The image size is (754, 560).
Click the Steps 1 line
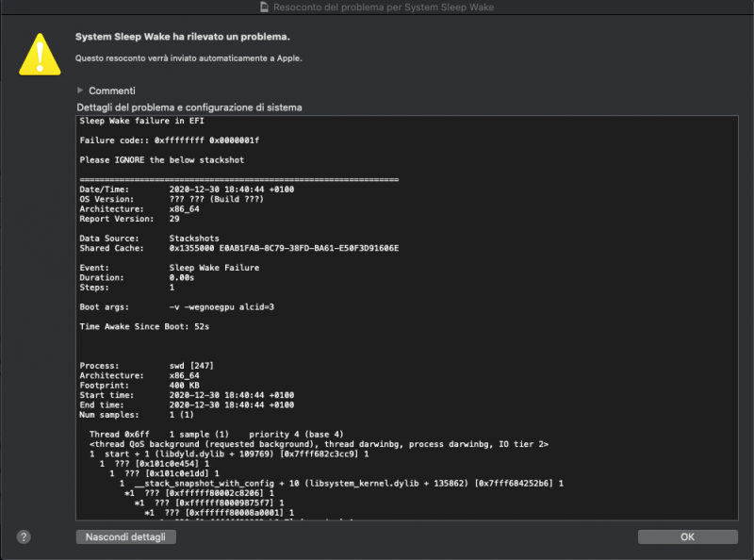click(x=127, y=288)
